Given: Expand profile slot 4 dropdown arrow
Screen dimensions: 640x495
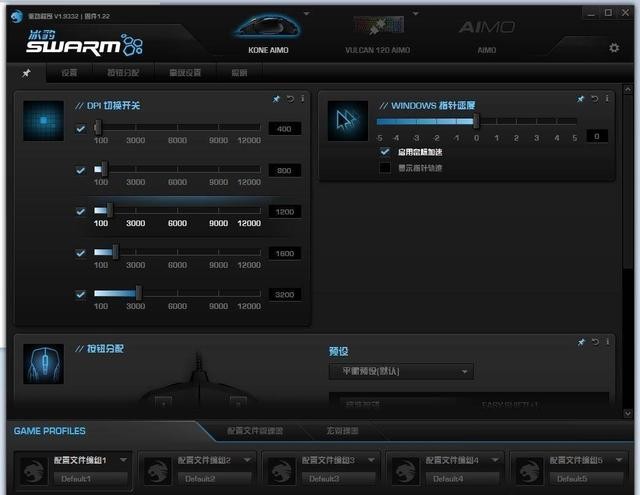Looking at the screenshot, I should click(495, 460).
